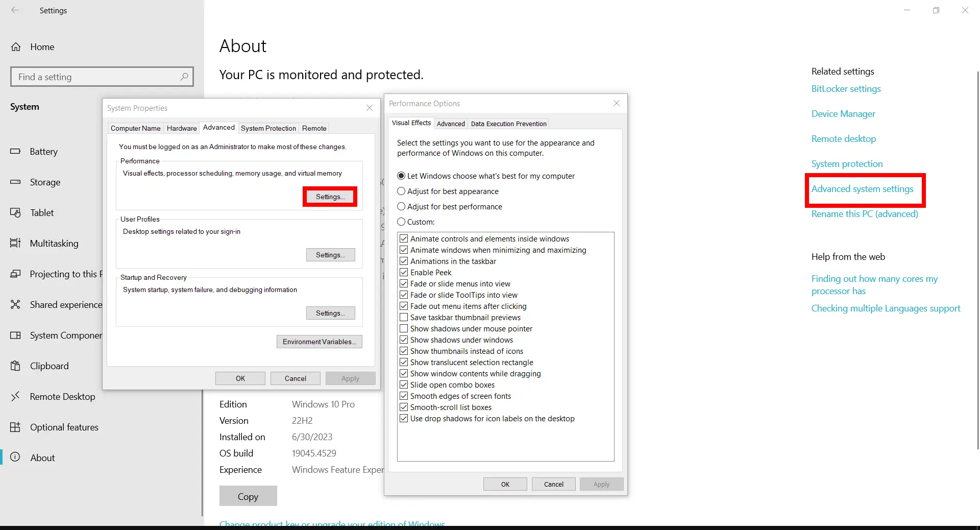The width and height of the screenshot is (980, 530).
Task: Switch to the System Protection tab
Action: [268, 128]
